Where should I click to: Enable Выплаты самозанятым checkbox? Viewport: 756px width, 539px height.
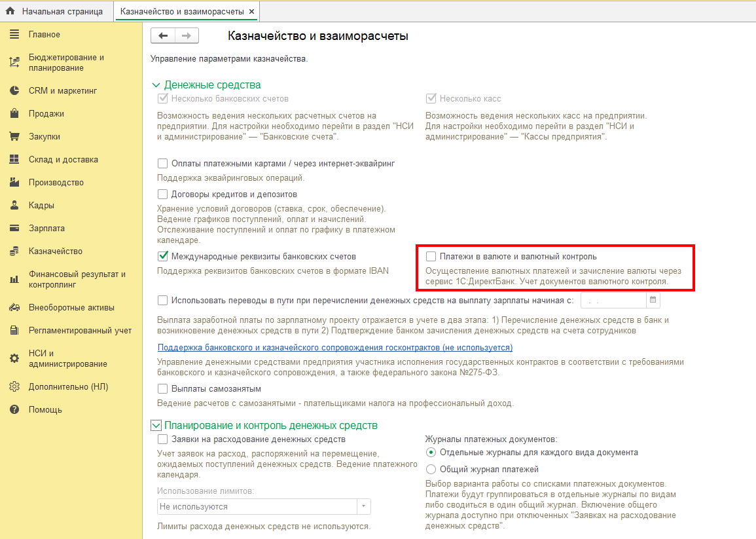tap(163, 388)
